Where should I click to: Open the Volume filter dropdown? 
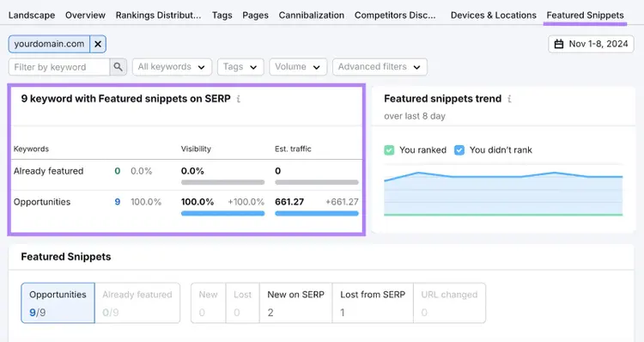pos(298,66)
